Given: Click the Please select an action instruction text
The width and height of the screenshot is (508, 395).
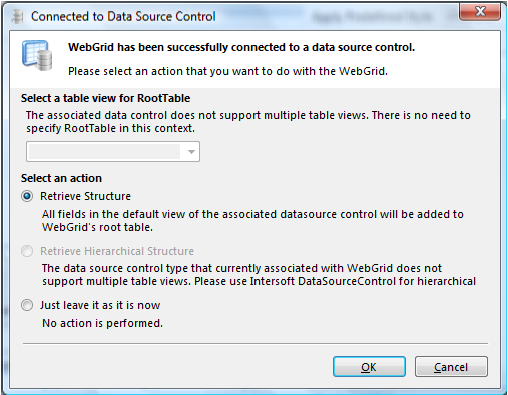Looking at the screenshot, I should click(228, 71).
